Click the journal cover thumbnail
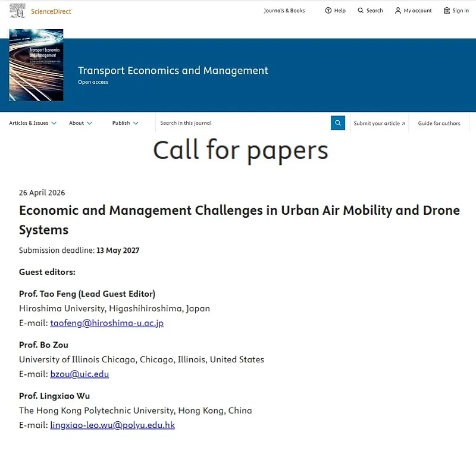Image resolution: width=476 pixels, height=476 pixels. (36, 65)
